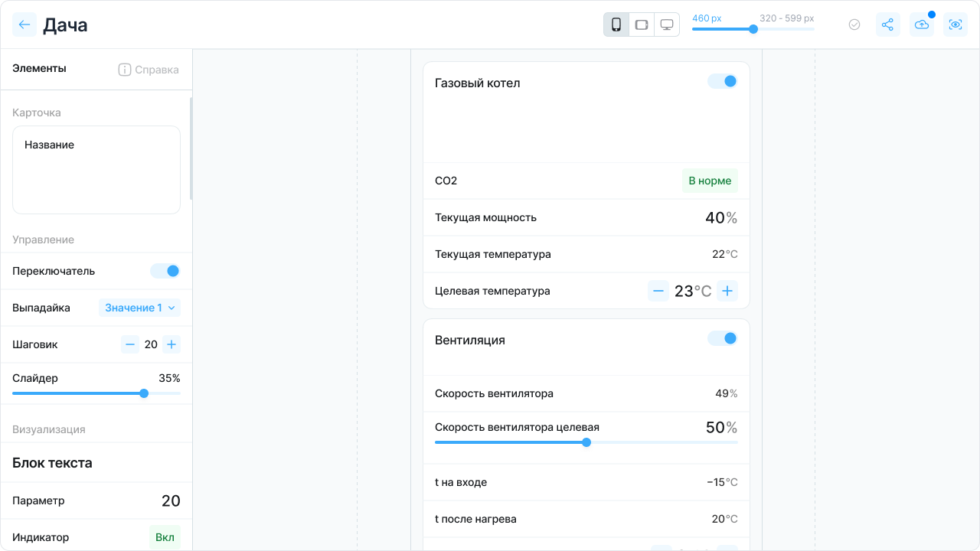Select the mobile phone viewport icon

616,24
